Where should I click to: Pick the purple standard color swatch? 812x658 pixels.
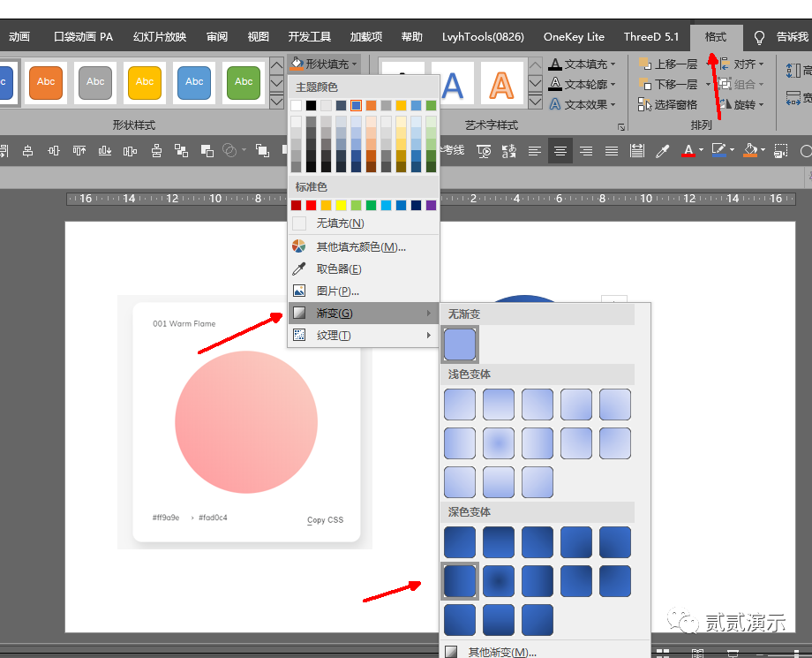click(x=431, y=205)
